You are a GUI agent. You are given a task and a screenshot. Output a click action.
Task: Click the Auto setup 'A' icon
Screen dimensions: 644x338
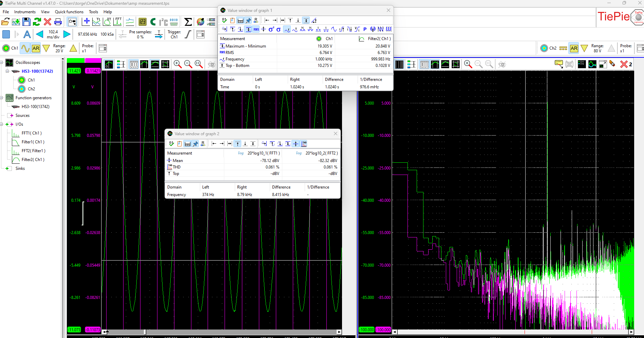[x=27, y=34]
